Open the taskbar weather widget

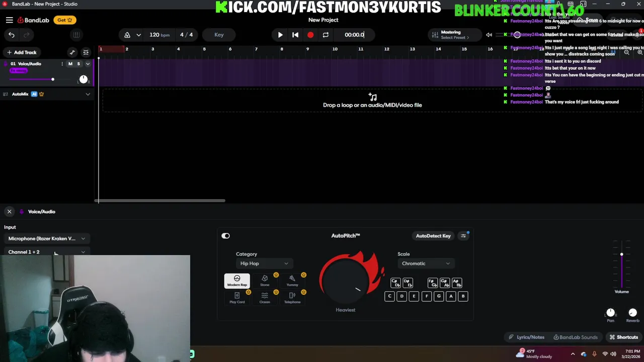[534, 354]
